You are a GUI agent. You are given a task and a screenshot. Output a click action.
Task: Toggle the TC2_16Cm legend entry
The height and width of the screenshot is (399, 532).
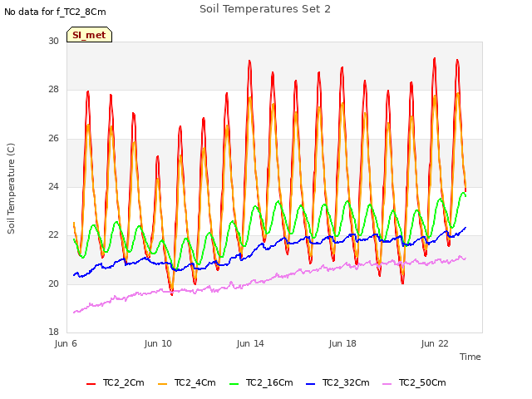coord(261,382)
